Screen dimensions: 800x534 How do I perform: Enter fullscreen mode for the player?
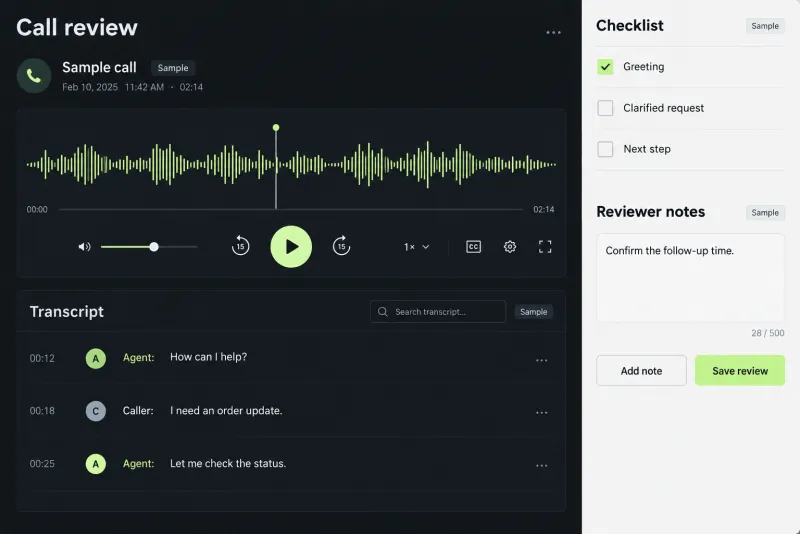point(545,247)
